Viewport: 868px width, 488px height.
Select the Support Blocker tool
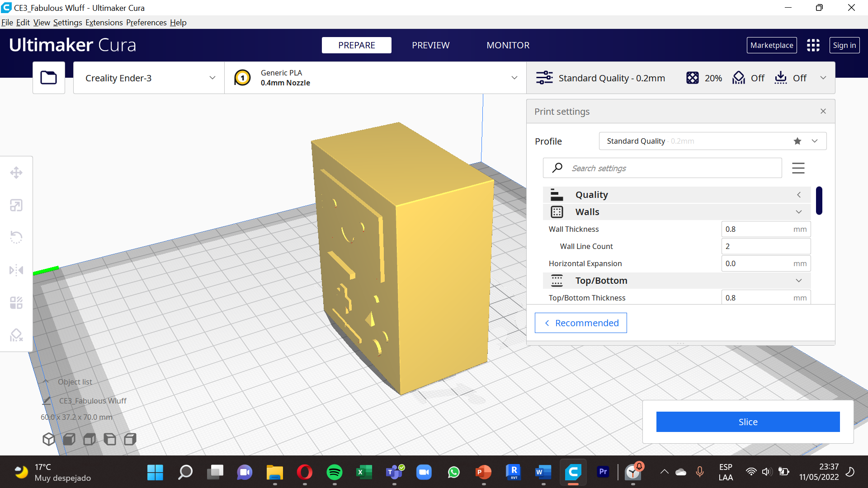[16, 335]
